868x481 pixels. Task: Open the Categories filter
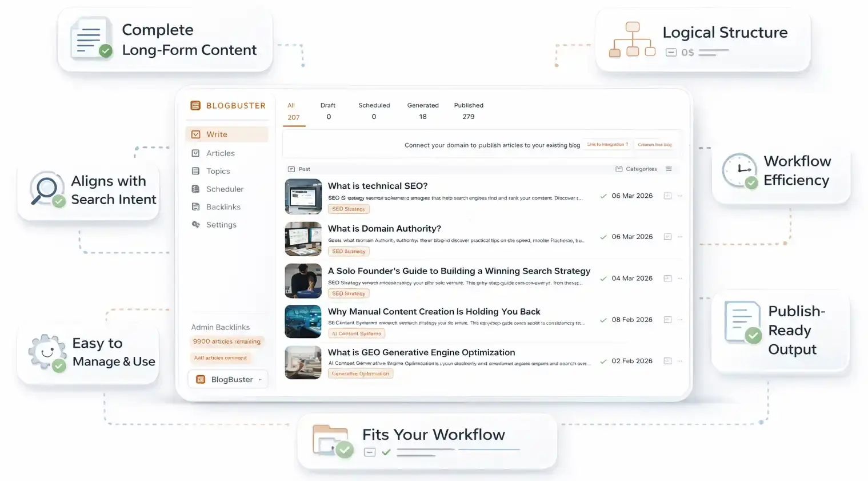pos(637,169)
